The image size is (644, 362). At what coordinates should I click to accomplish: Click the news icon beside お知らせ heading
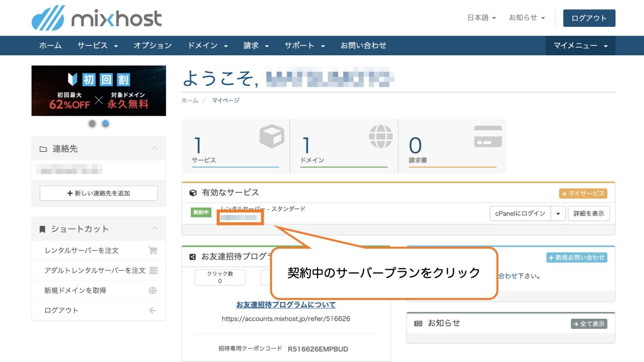(418, 323)
